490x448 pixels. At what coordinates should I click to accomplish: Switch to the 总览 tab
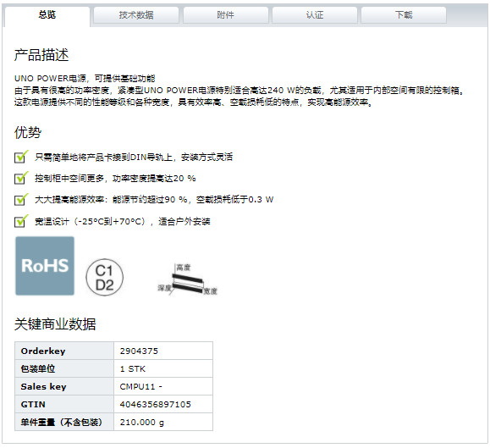point(47,15)
